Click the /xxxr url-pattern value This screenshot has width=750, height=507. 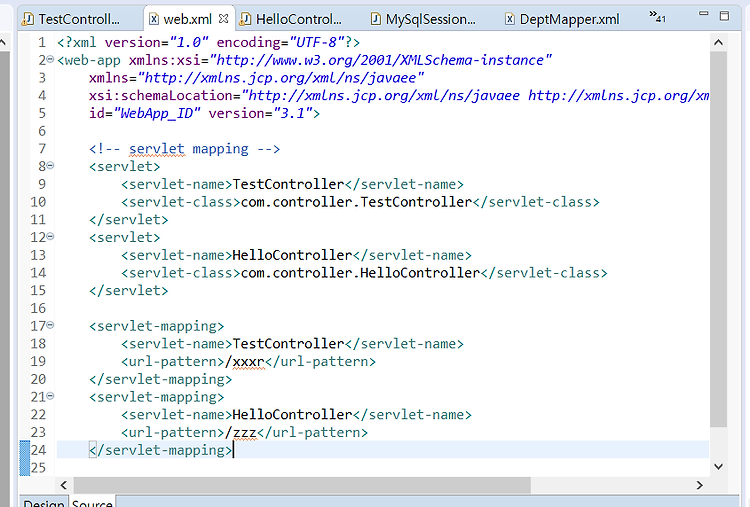(244, 362)
